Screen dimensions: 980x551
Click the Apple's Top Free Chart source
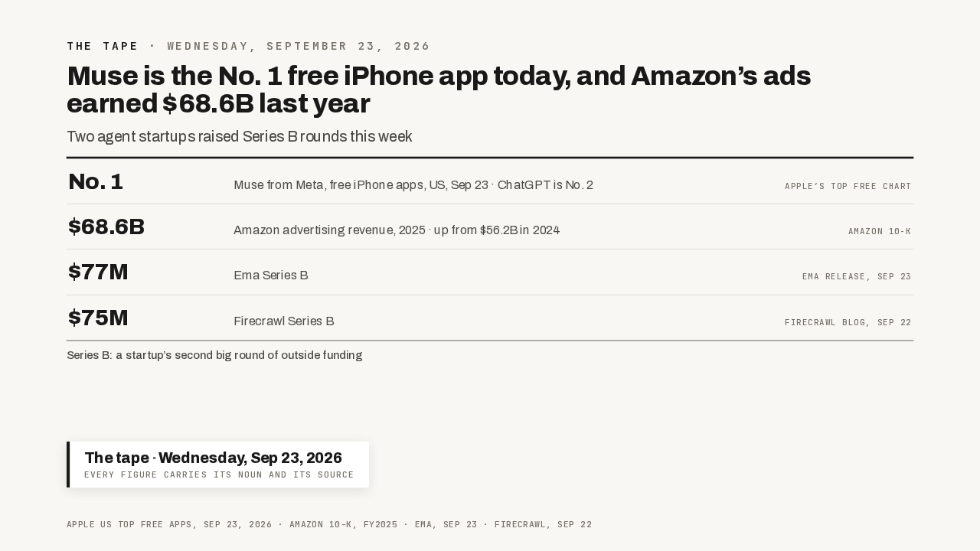848,186
